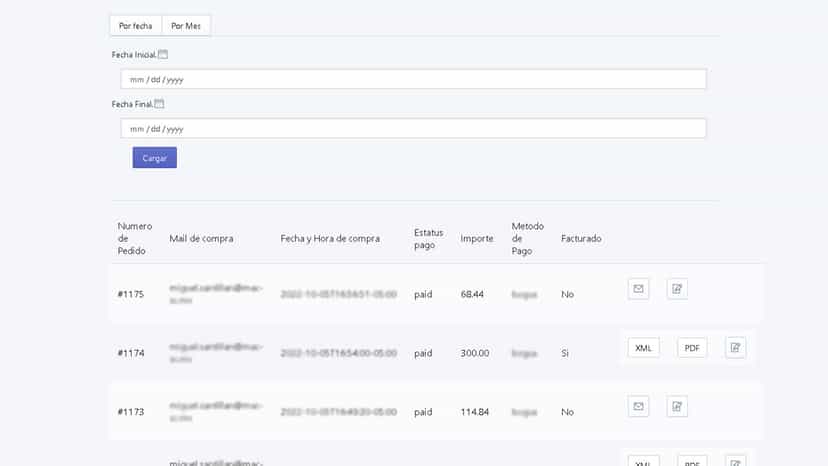Click paid status in row #1173
The image size is (828, 466).
pyautogui.click(x=423, y=412)
